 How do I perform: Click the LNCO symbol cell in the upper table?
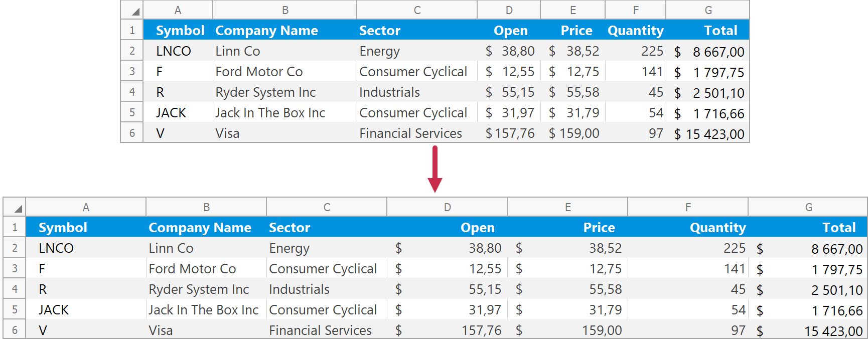[174, 51]
